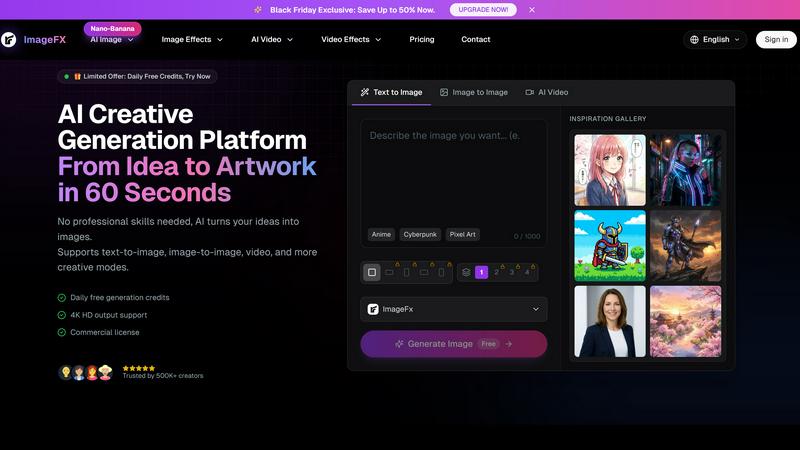Click the Sign in button

coord(776,40)
